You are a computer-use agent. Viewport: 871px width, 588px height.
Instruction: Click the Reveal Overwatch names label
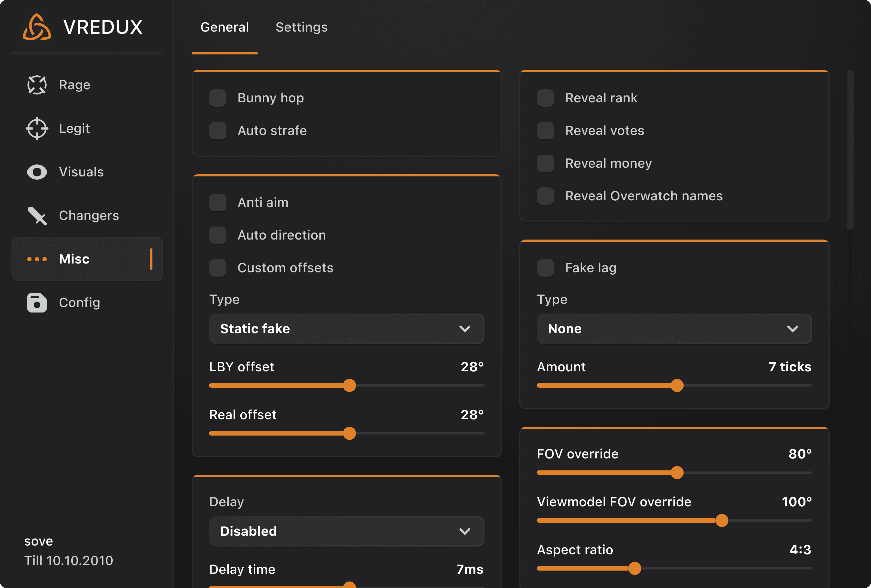pos(643,196)
